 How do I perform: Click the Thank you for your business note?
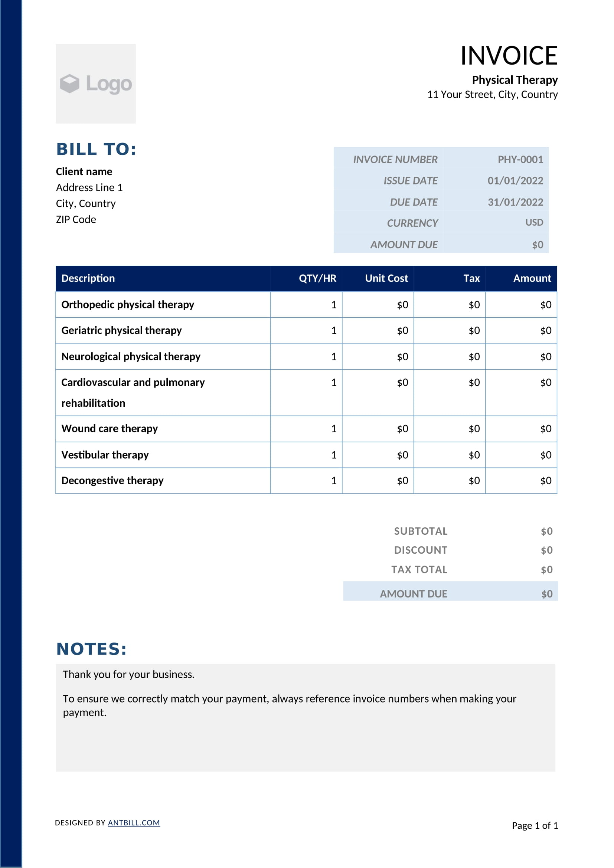(x=128, y=674)
